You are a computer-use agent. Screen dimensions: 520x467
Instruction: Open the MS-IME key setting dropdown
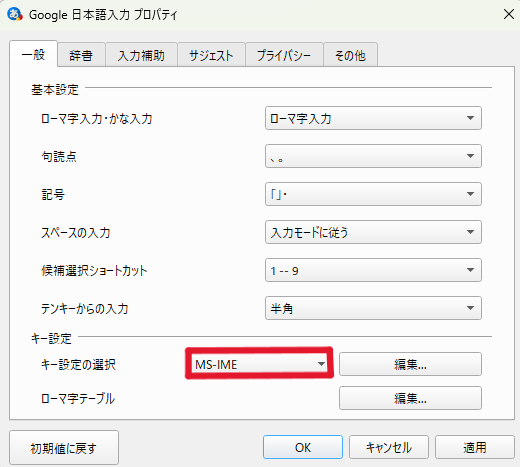tap(260, 364)
